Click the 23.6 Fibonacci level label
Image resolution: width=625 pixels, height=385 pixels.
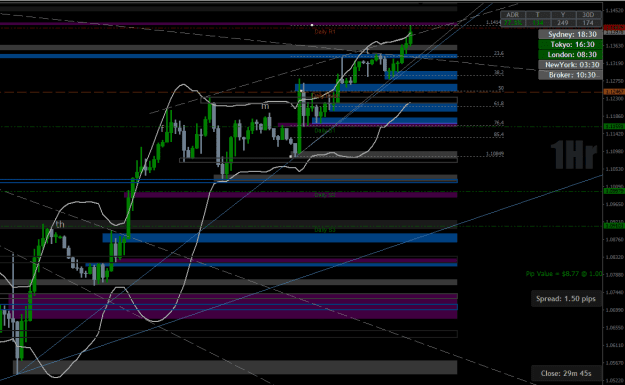coord(499,53)
